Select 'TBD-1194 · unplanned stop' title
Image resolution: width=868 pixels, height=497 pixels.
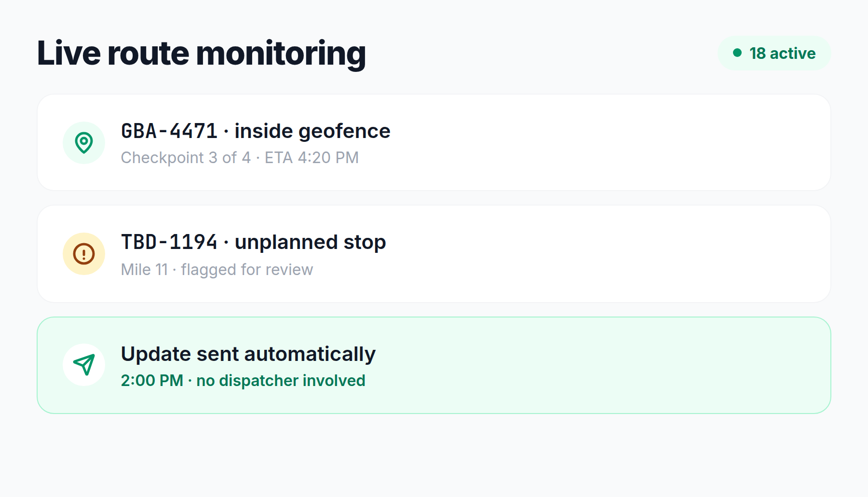[253, 242]
